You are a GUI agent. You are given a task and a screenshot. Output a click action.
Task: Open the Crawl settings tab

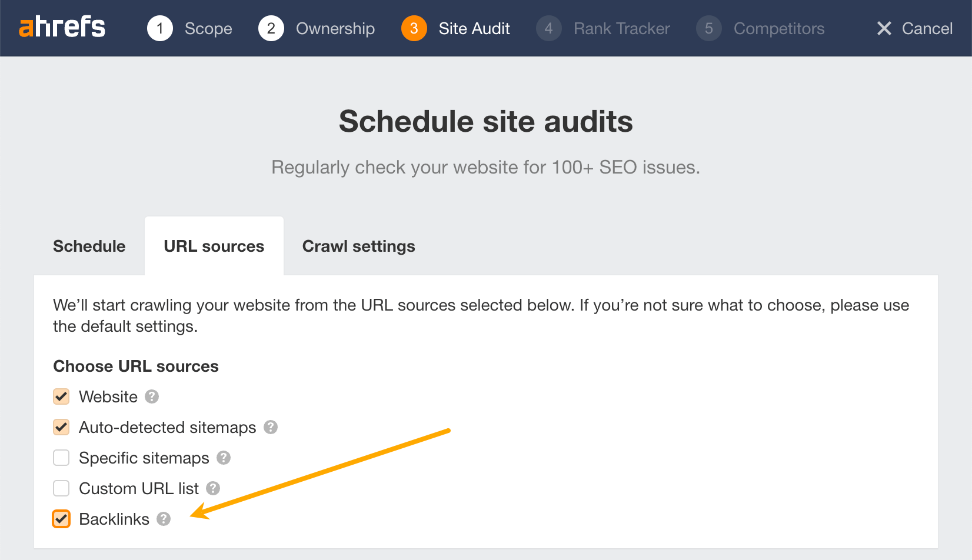coord(358,246)
